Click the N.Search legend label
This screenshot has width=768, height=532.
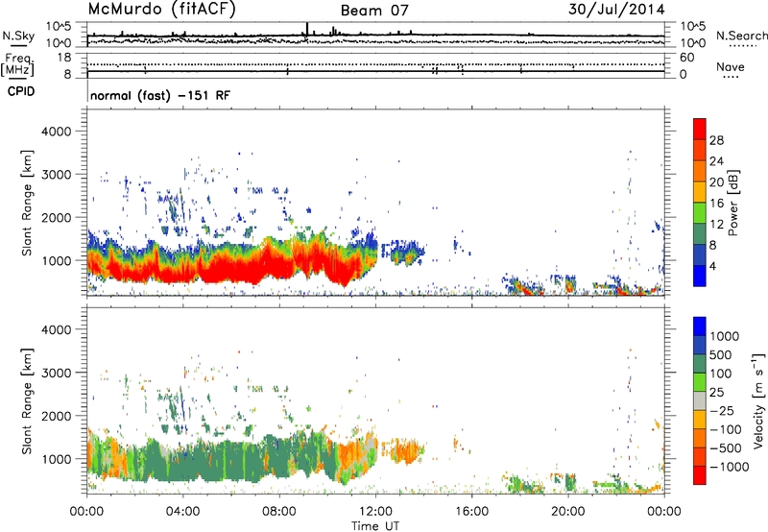pos(741,36)
